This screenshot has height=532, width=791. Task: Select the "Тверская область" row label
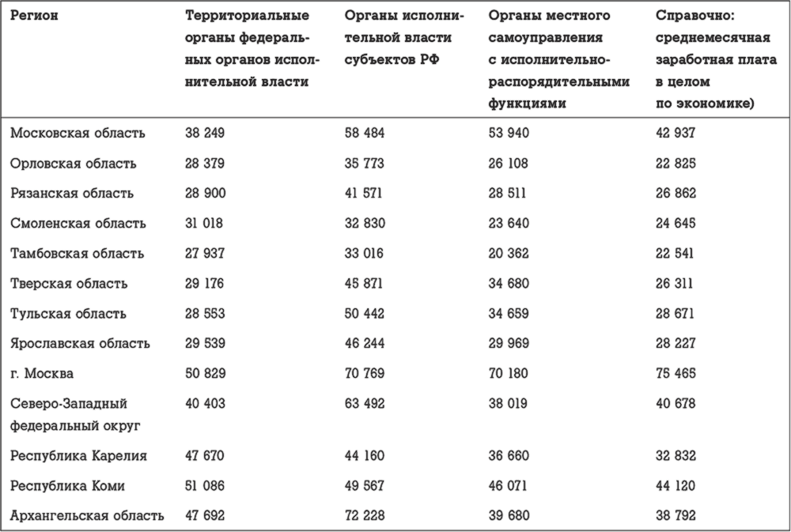click(x=69, y=284)
